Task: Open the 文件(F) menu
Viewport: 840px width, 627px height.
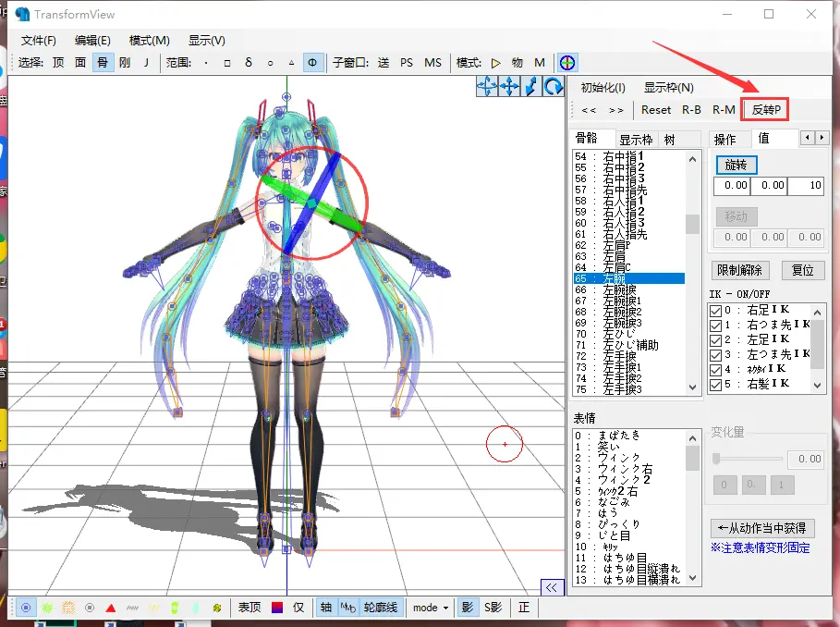Action: coord(39,40)
